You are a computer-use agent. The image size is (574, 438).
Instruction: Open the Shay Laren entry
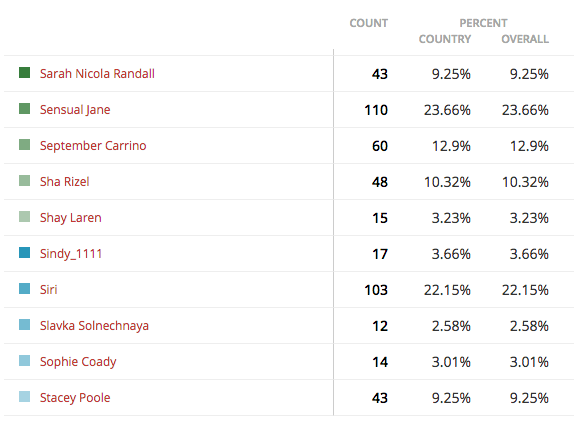pyautogui.click(x=71, y=218)
